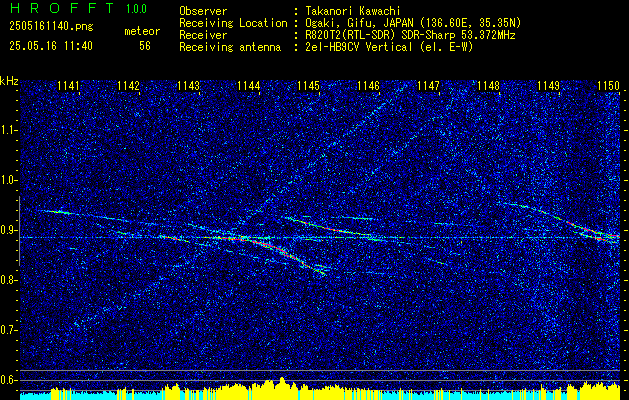629x400 pixels.
Task: Click frequency label 0.8
Action: 8,280
